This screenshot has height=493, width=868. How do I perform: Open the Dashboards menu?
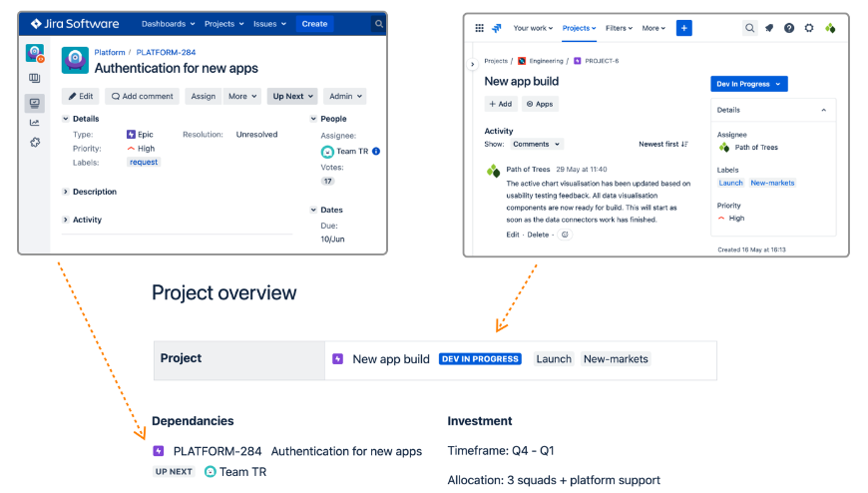169,24
